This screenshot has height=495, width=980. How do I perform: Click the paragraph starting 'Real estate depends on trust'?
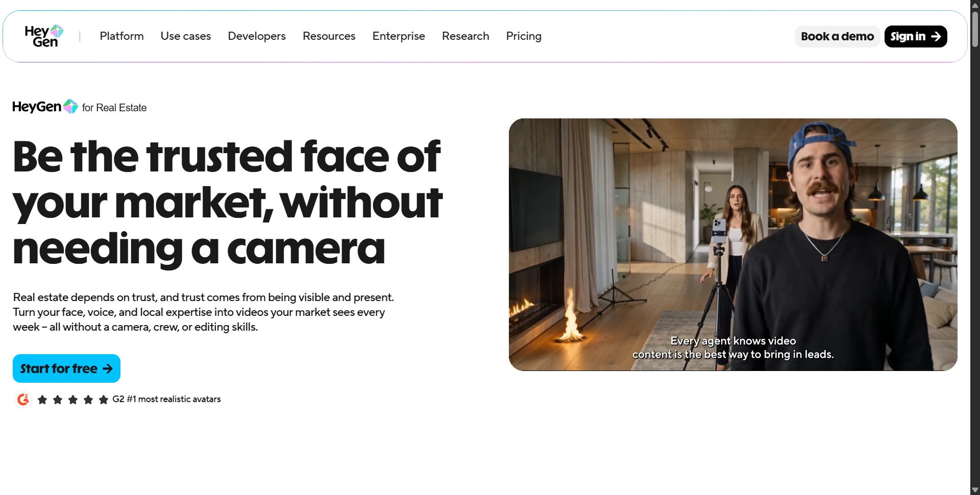[203, 312]
